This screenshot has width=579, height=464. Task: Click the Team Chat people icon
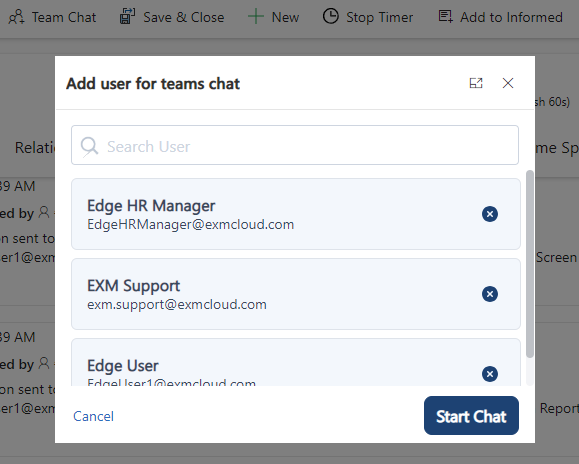click(x=16, y=17)
